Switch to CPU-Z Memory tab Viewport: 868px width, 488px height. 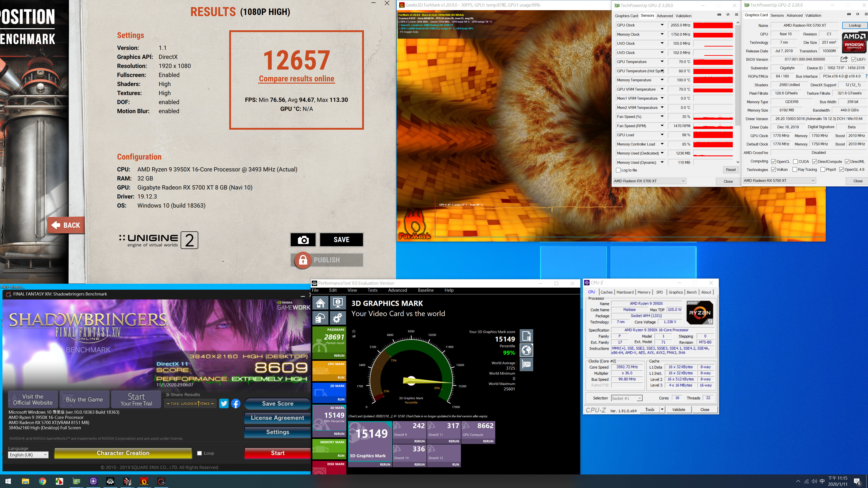click(644, 292)
